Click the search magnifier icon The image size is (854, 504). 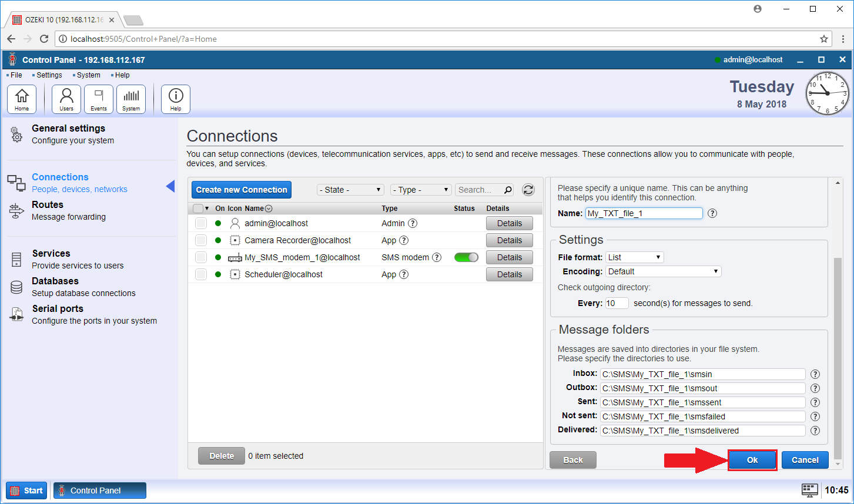508,190
